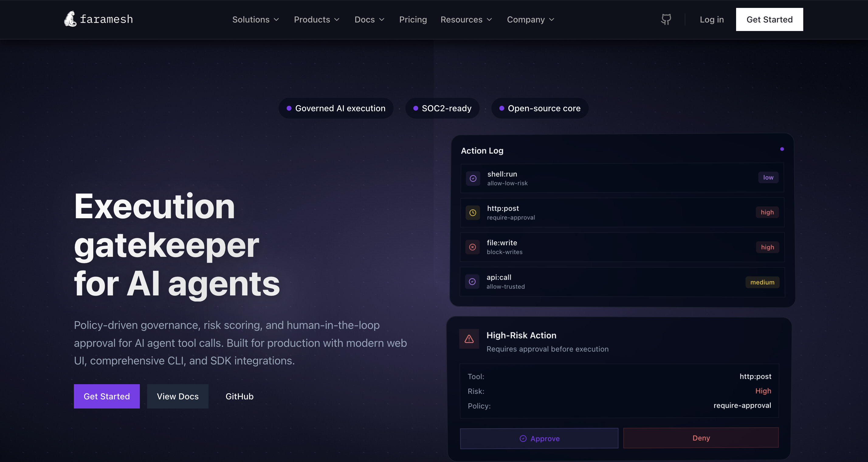Deny the pending high-risk http:post action
This screenshot has height=462, width=868.
[x=701, y=438]
